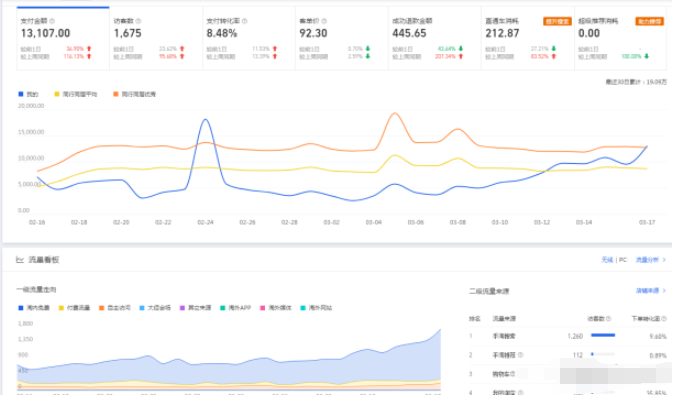
Task: Toggle the yellow 同行同层平均 legend series
Action: pyautogui.click(x=76, y=94)
